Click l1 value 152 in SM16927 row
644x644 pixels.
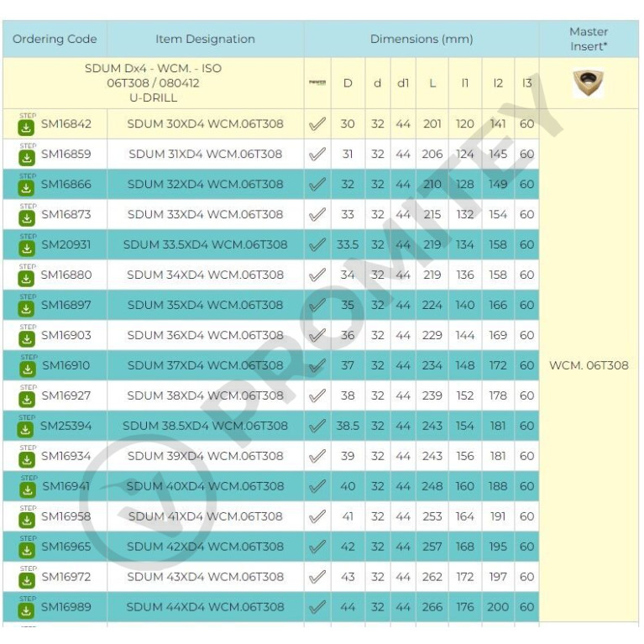(x=465, y=395)
